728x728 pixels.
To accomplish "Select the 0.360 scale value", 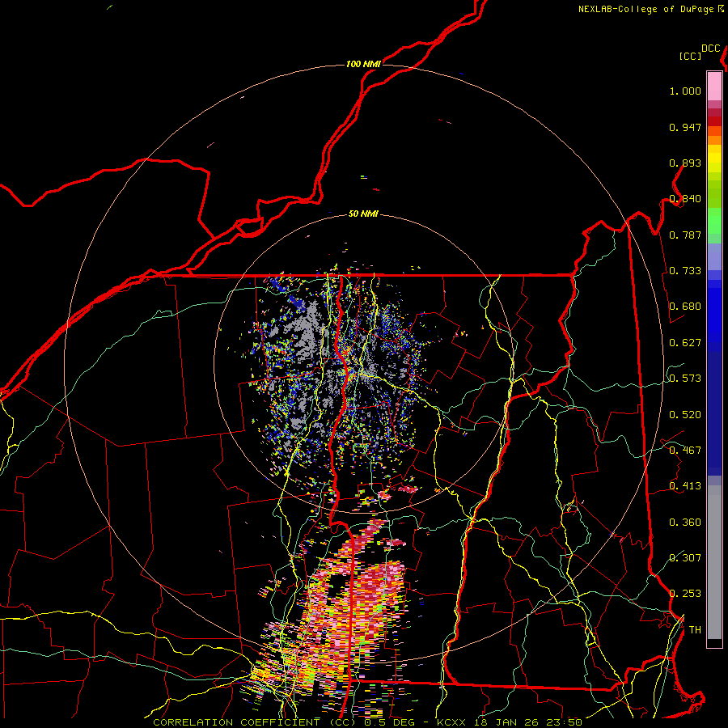I will (685, 523).
